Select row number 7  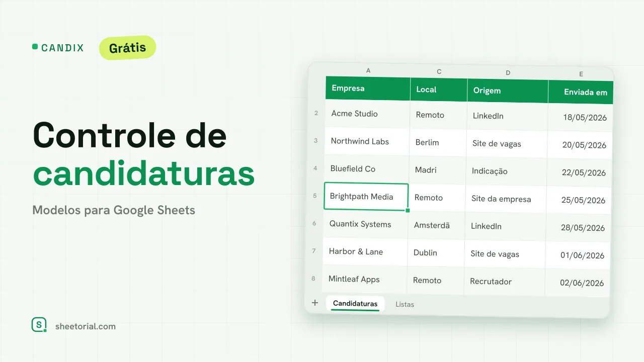(314, 251)
